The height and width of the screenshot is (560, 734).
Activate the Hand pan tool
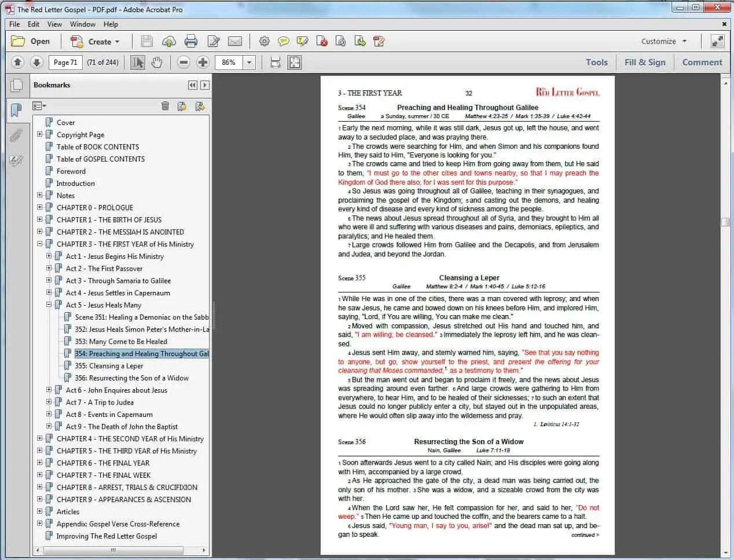click(157, 62)
